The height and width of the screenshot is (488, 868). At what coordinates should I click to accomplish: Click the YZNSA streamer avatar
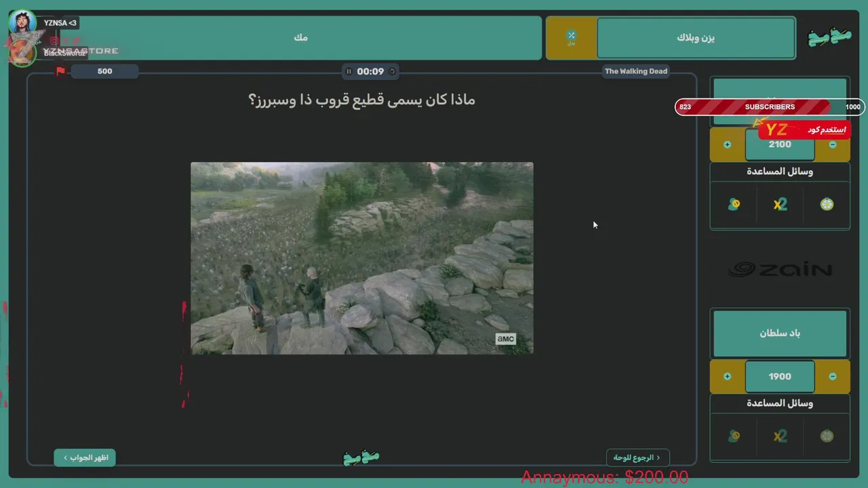point(22,22)
